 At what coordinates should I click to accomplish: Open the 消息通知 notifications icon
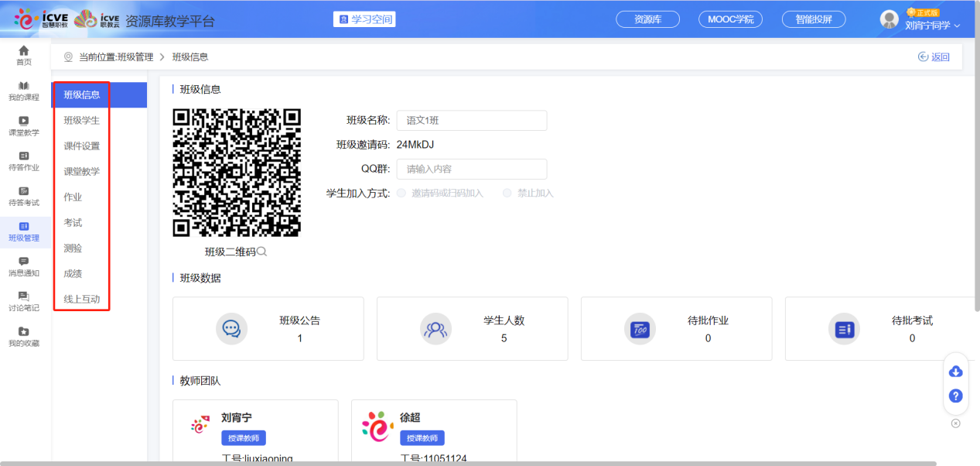point(24,267)
